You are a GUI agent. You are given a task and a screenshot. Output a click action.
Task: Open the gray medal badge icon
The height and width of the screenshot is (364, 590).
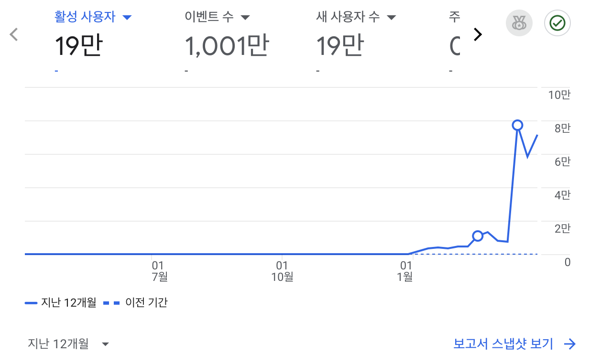click(x=519, y=22)
